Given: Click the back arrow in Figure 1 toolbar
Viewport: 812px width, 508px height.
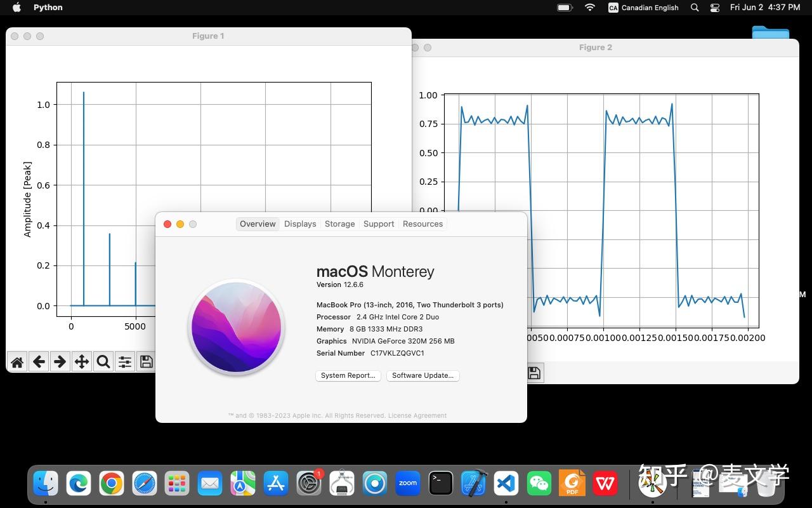Looking at the screenshot, I should pyautogui.click(x=39, y=362).
